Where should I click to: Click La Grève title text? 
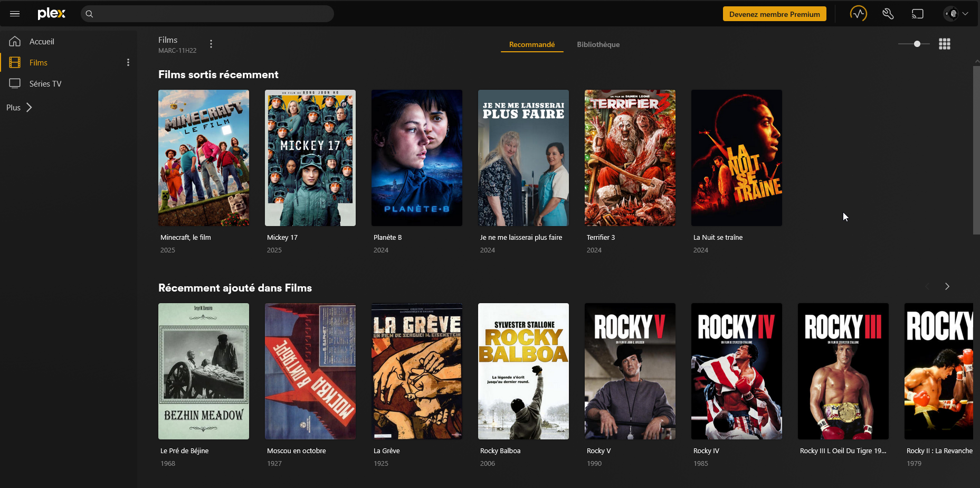[387, 451]
